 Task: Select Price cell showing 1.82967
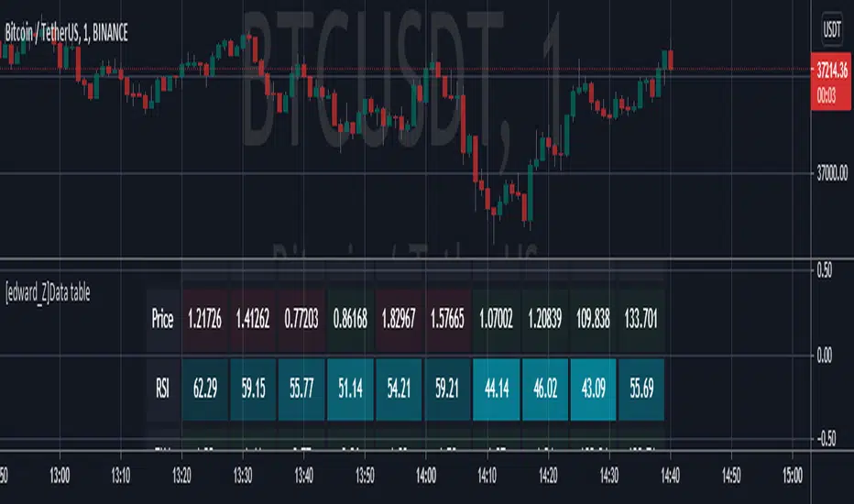pyautogui.click(x=399, y=319)
